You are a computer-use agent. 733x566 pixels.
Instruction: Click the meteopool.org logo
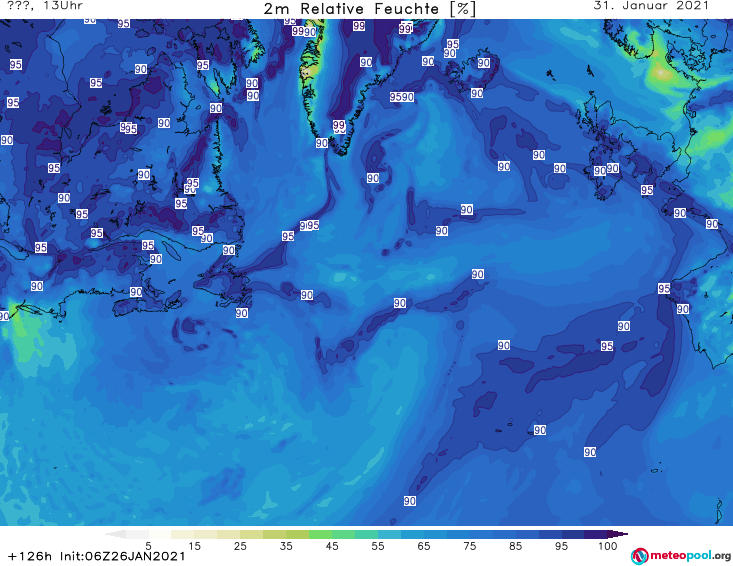681,556
